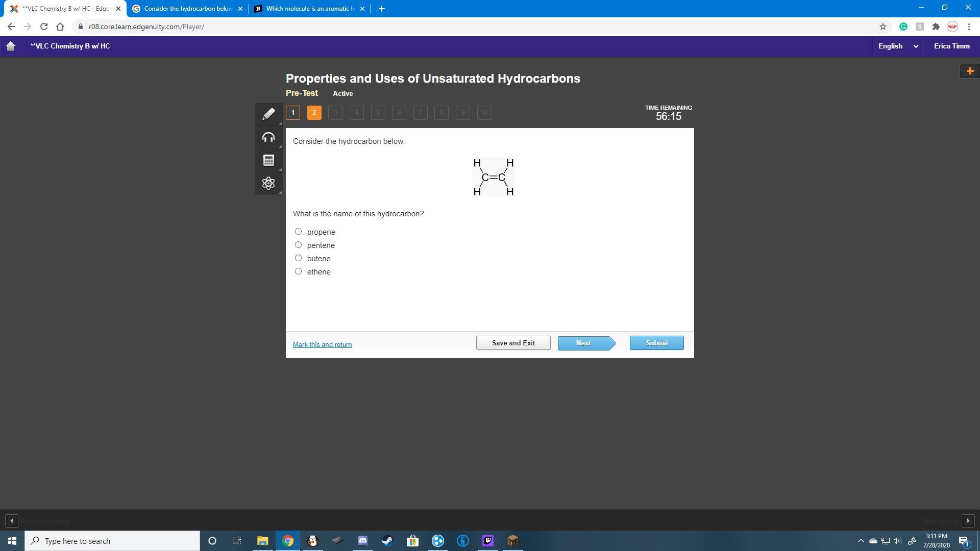Click Mark this and return link
Image resolution: width=980 pixels, height=551 pixels.
322,344
